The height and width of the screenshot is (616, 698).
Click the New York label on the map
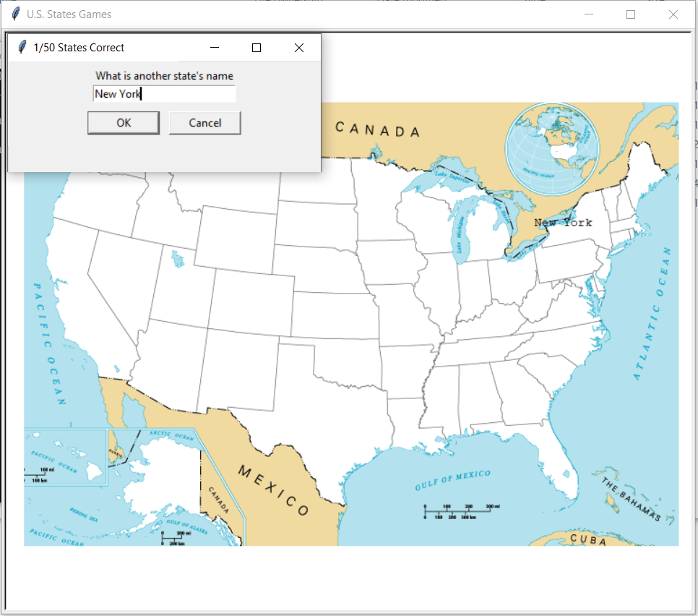pyautogui.click(x=563, y=223)
